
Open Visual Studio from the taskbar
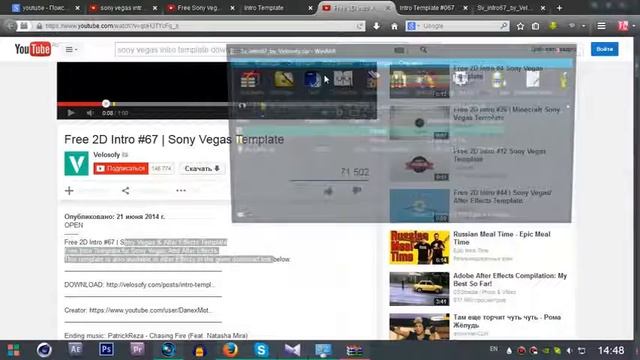tap(292, 350)
